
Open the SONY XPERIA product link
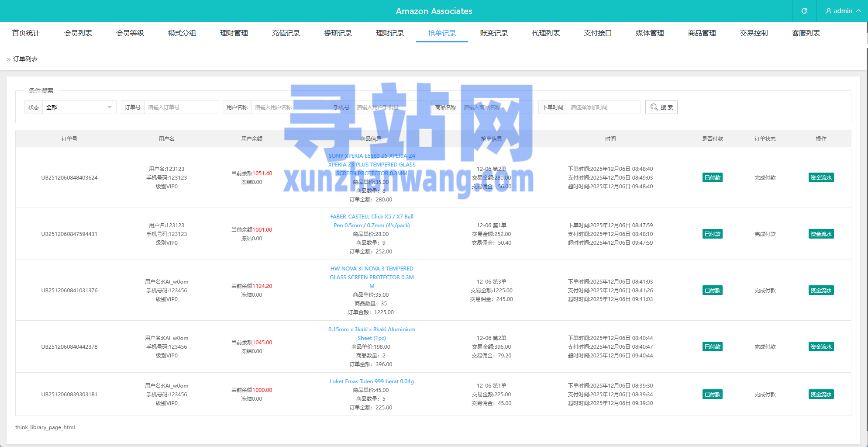372,164
